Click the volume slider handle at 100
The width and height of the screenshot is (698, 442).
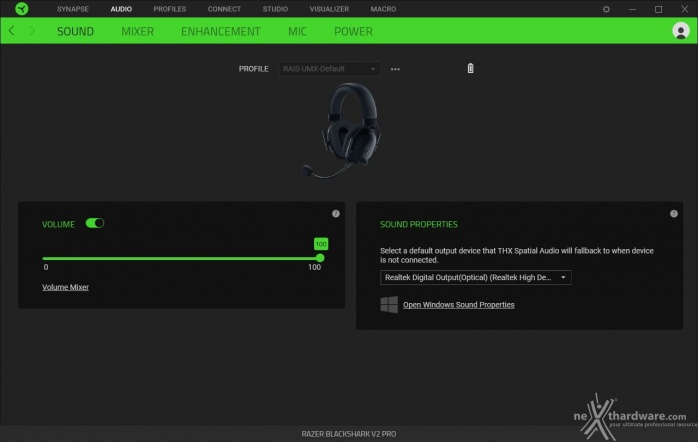pyautogui.click(x=320, y=258)
